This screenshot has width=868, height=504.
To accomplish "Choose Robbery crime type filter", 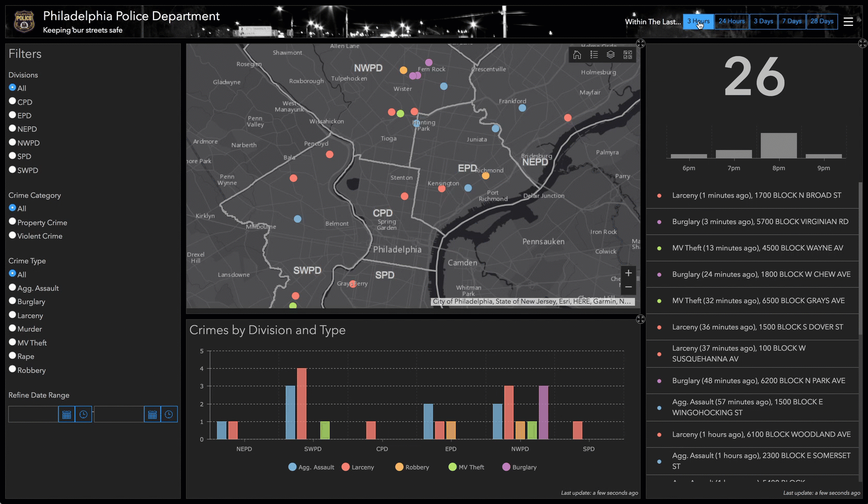I will pyautogui.click(x=12, y=369).
